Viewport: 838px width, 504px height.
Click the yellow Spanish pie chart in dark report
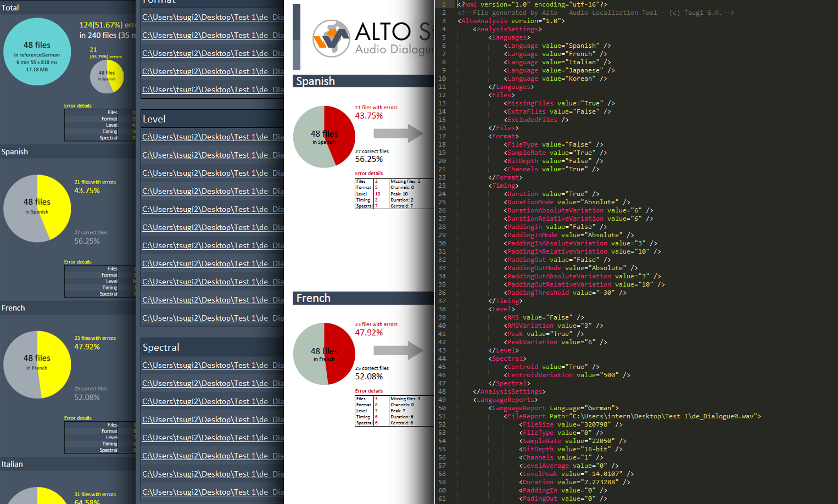[x=37, y=209]
